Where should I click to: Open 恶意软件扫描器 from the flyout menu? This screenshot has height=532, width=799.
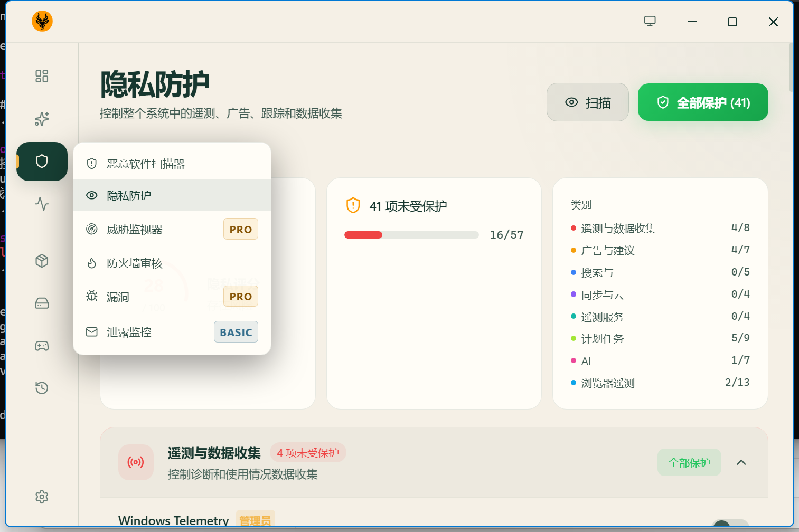tap(172, 164)
